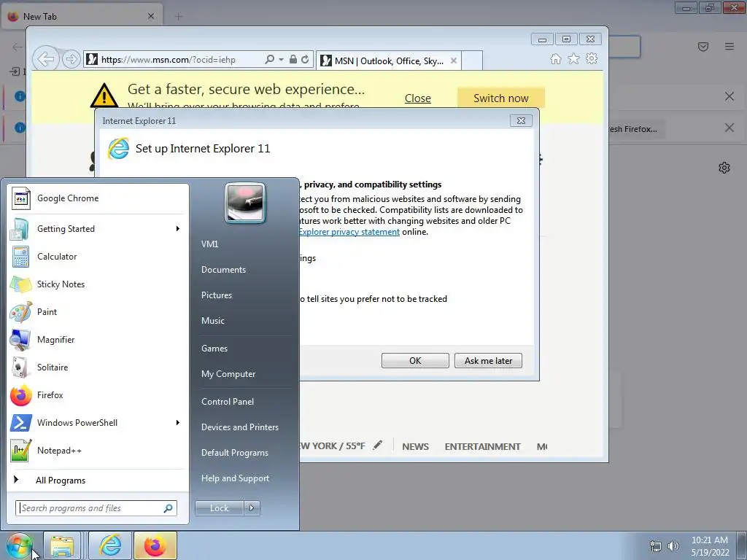747x560 pixels.
Task: Open IE address bar autocomplete dropdown
Action: tap(281, 60)
